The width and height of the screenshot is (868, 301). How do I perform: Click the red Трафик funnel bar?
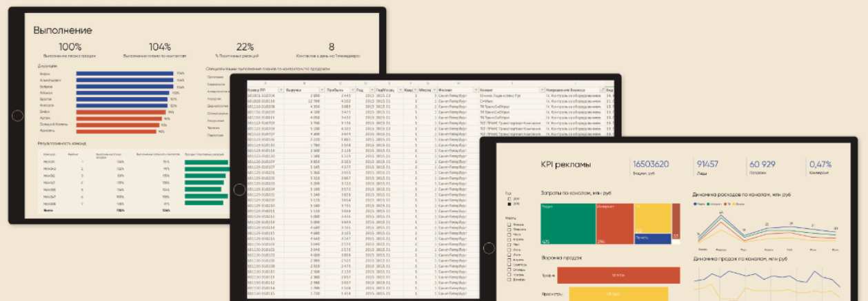618,275
